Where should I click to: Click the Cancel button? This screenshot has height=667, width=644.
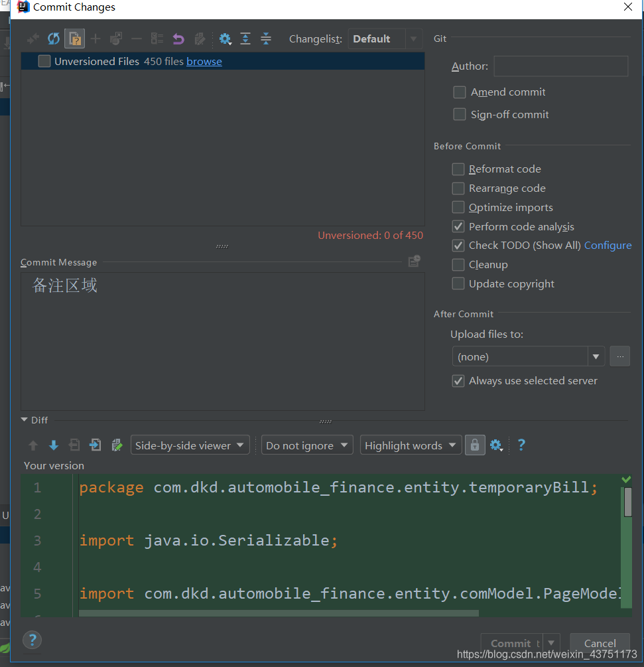click(600, 642)
